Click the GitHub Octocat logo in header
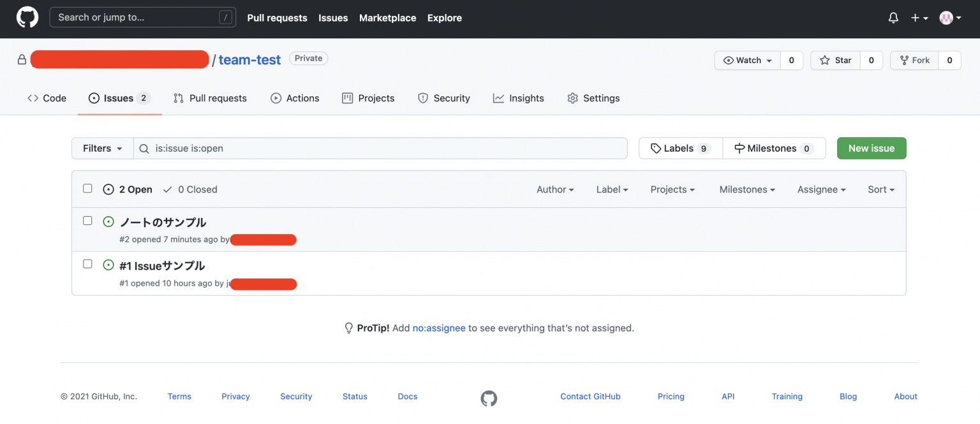Viewport: 980px width, 424px height. tap(27, 18)
